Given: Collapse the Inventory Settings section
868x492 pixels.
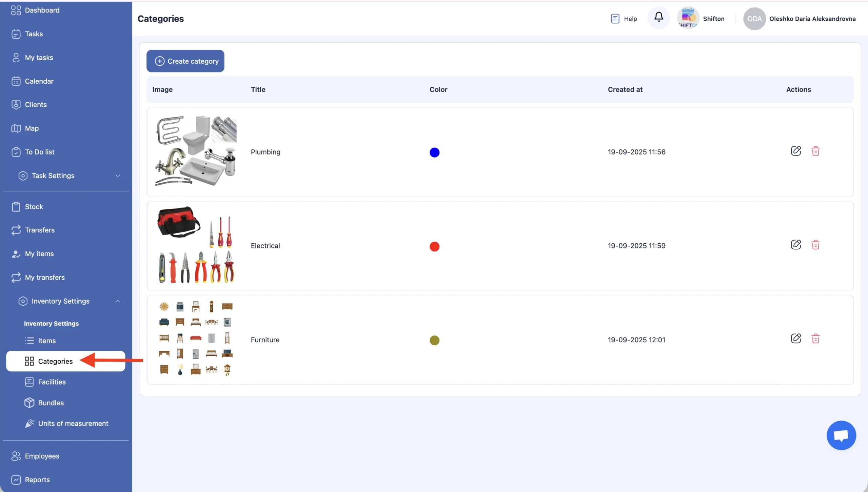Looking at the screenshot, I should (118, 301).
